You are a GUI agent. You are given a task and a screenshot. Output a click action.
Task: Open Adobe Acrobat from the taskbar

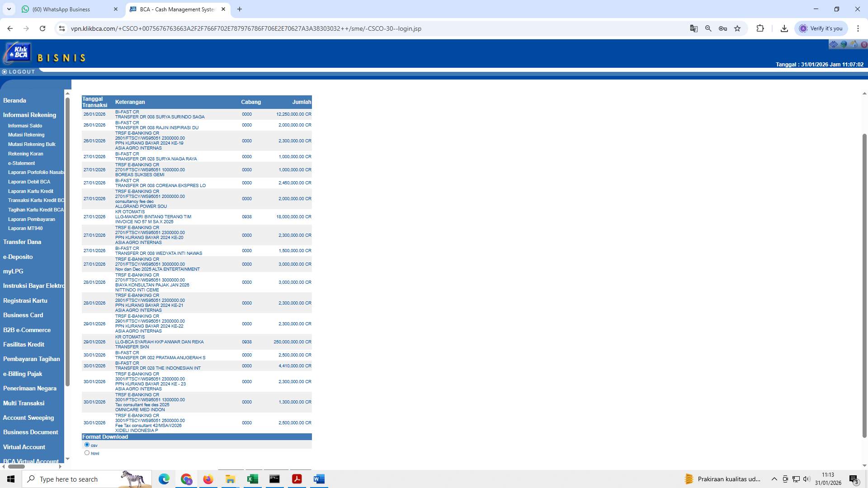[297, 479]
